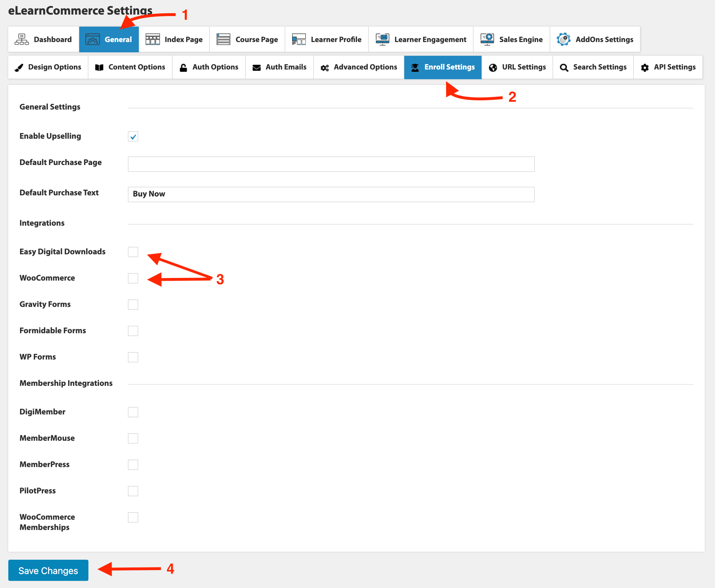Click the Save Changes button
The image size is (715, 588).
pyautogui.click(x=48, y=570)
